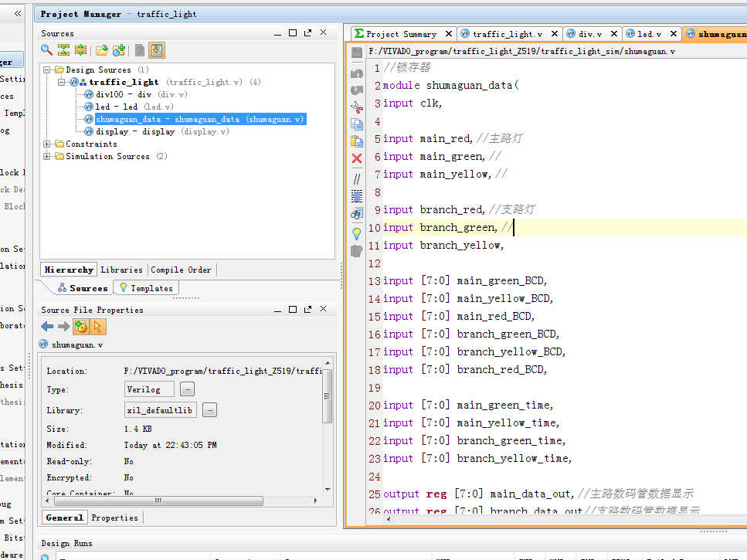Open Library browse ellipsis button

coord(209,410)
